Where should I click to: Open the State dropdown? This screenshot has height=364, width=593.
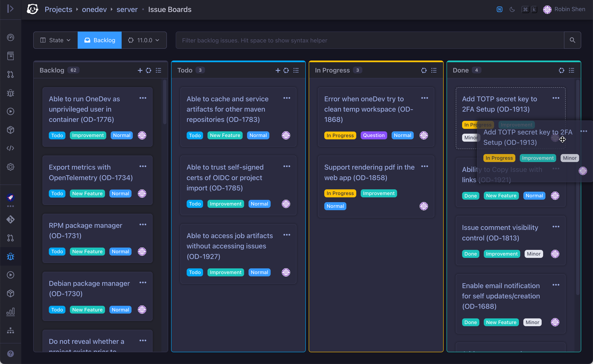(55, 40)
